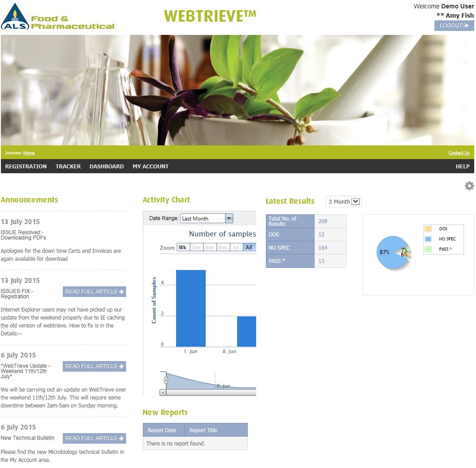Click the Report Title column header
This screenshot has width=476, height=468.
(216, 430)
